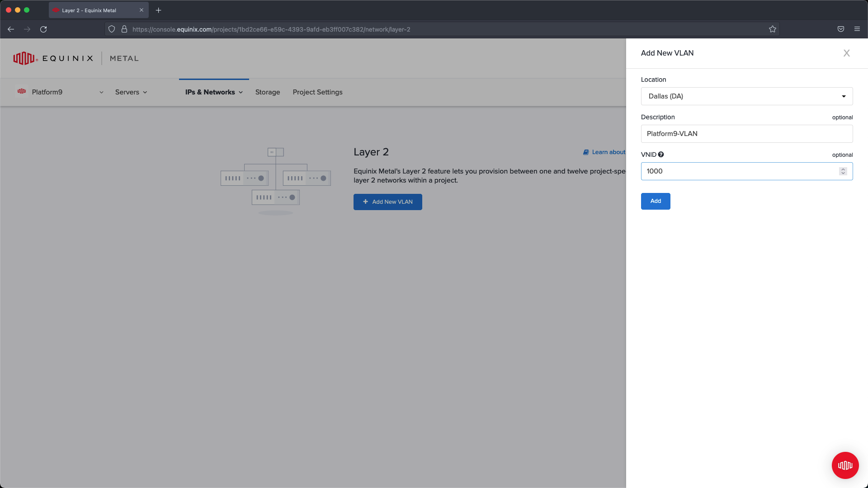Screen dimensions: 868x488
Task: Click the Layer 2 heading text
Action: [371, 152]
